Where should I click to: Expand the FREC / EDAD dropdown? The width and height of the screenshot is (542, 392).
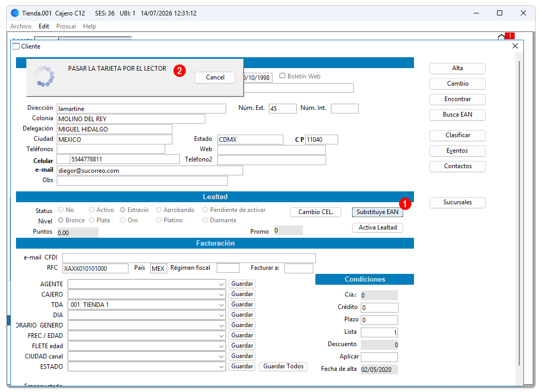point(221,336)
